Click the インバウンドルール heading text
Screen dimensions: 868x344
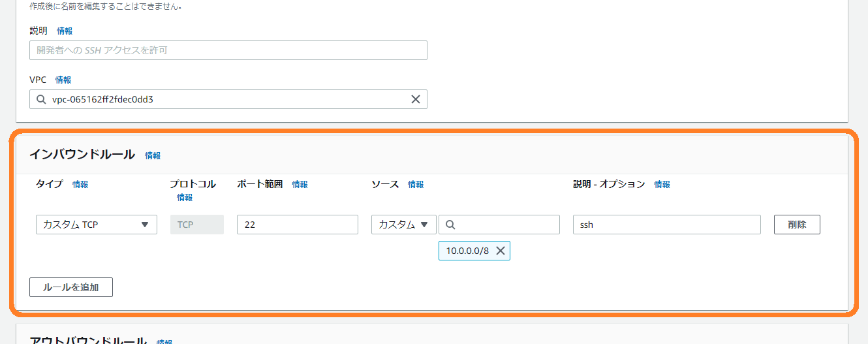[82, 155]
